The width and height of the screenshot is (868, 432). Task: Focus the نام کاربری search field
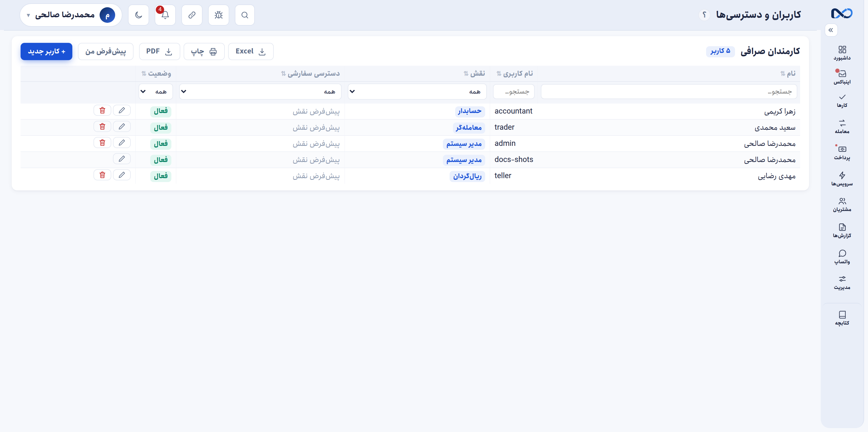(x=514, y=91)
